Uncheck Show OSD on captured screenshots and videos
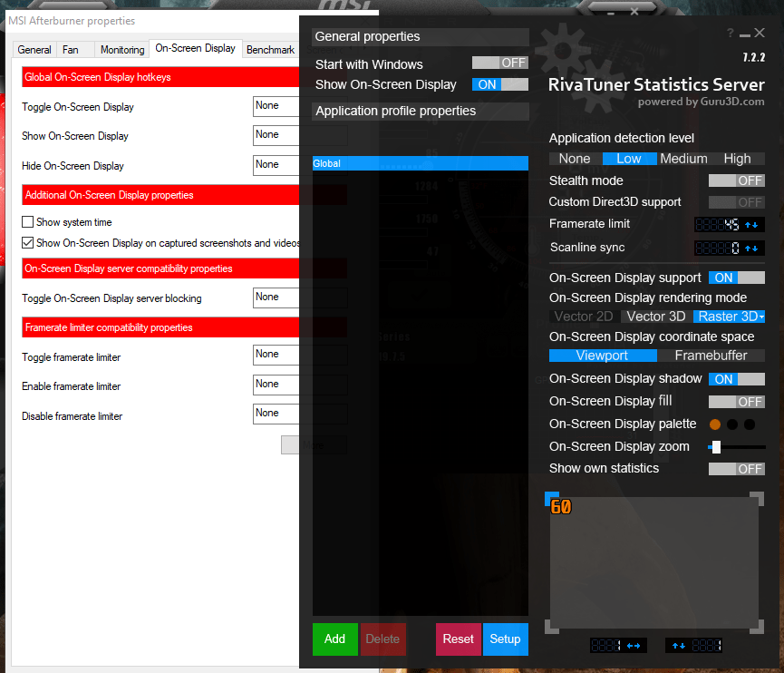Image resolution: width=784 pixels, height=673 pixels. coord(28,243)
